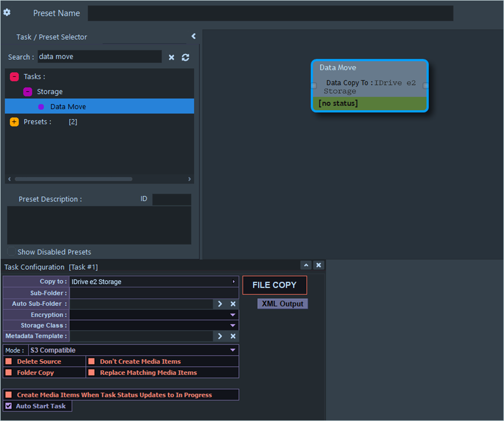Image resolution: width=504 pixels, height=421 pixels.
Task: Clear the Auto Sub-Folder value with X
Action: tap(233, 304)
